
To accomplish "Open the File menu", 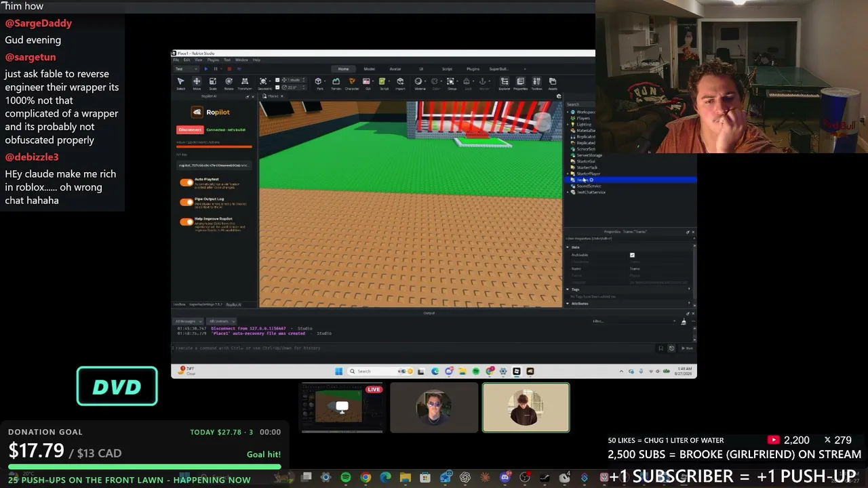I will pos(176,60).
